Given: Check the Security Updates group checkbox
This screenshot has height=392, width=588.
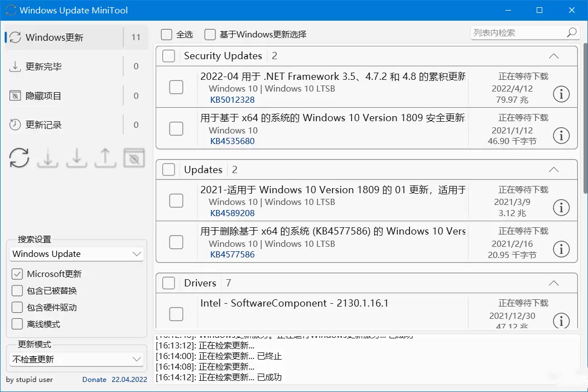Looking at the screenshot, I should pyautogui.click(x=168, y=56).
